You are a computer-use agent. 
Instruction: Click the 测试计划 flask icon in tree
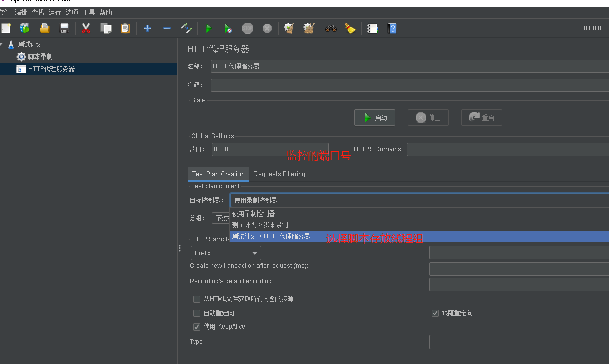[x=11, y=45]
